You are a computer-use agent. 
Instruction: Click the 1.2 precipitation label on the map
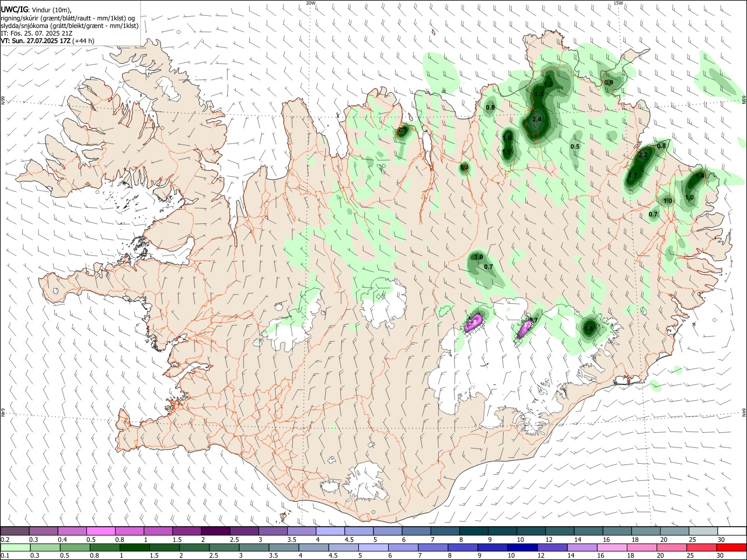pos(548,85)
